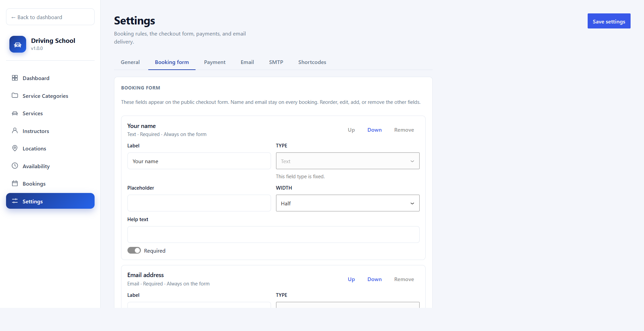Open the Type dropdown showing Text
This screenshot has width=644, height=331.
[x=347, y=161]
